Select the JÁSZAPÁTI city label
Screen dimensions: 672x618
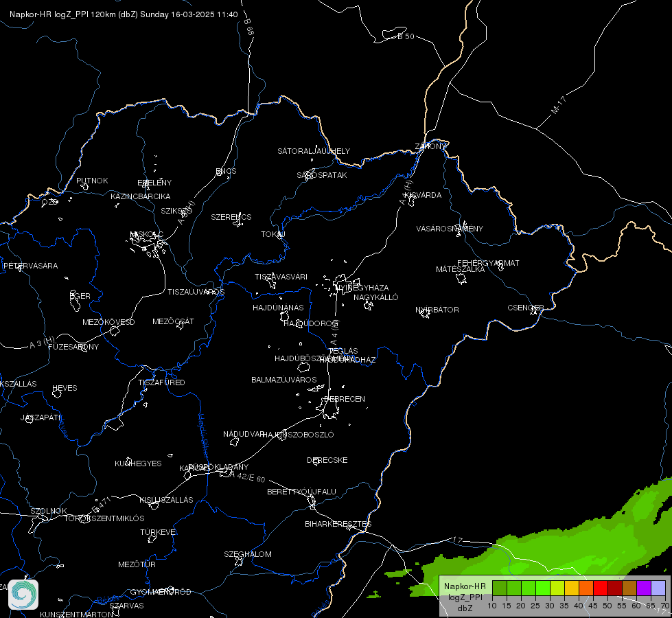point(41,417)
